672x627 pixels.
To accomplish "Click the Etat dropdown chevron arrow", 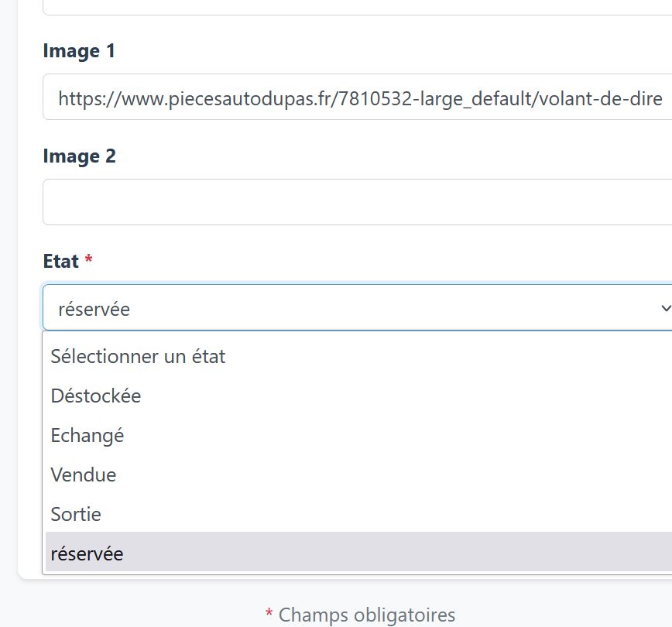I will tap(666, 308).
